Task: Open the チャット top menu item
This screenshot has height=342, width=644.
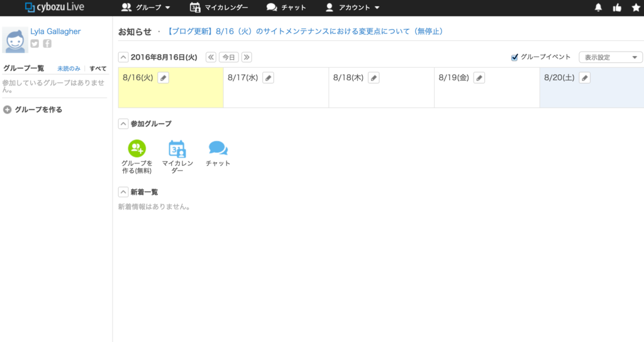Action: [286, 8]
